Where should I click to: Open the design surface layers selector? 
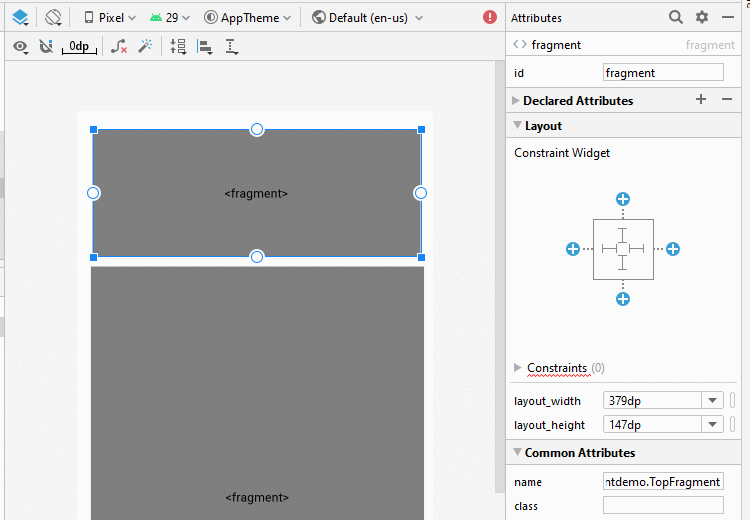21,18
